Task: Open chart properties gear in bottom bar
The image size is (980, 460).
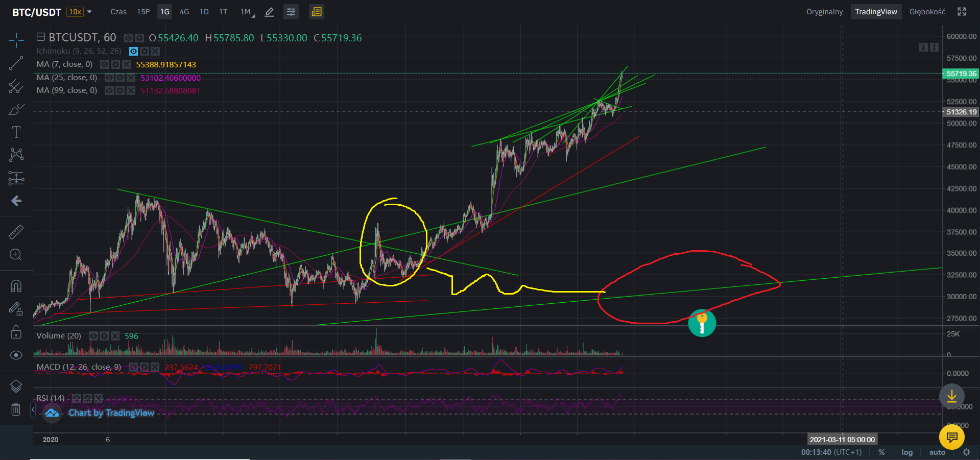Action: (x=966, y=452)
